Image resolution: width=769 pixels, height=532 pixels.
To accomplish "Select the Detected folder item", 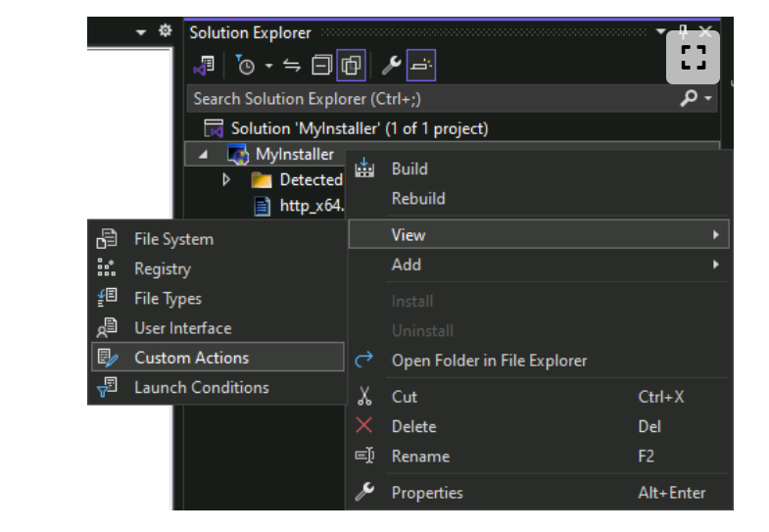I will point(311,180).
